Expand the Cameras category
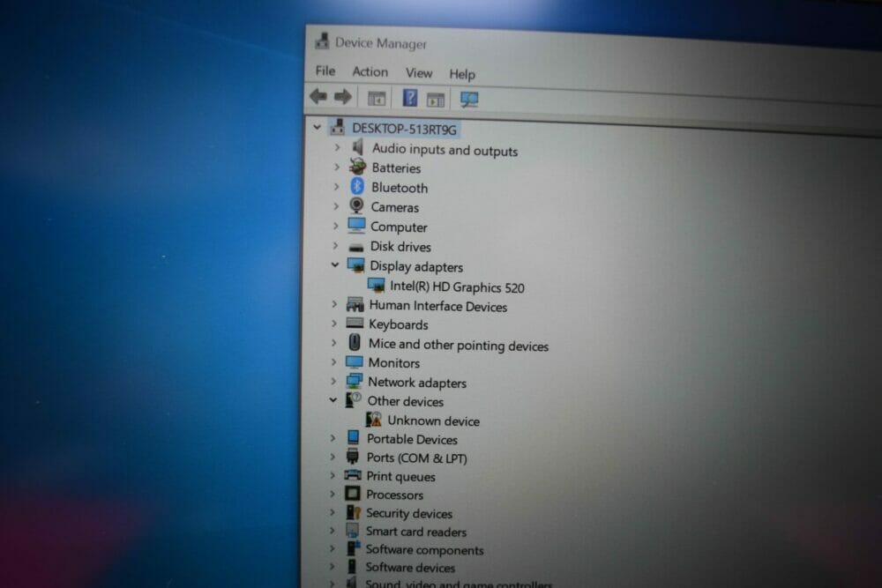 [x=336, y=206]
